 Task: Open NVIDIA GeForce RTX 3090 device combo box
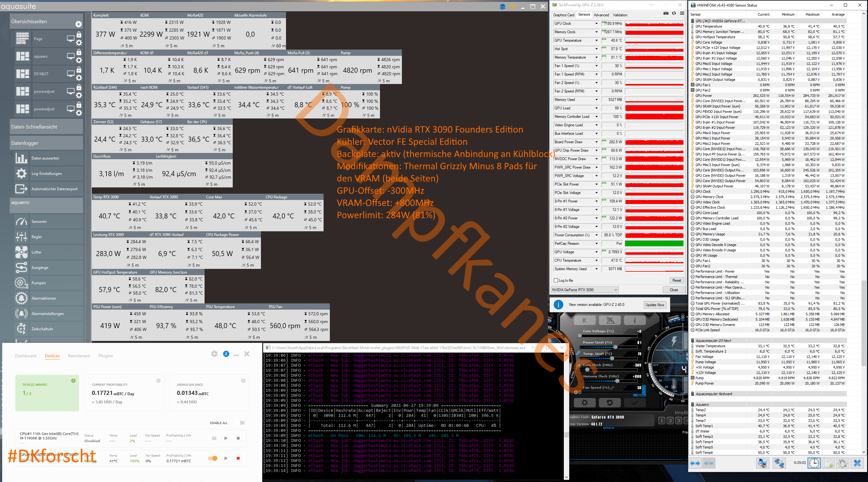tap(585, 290)
